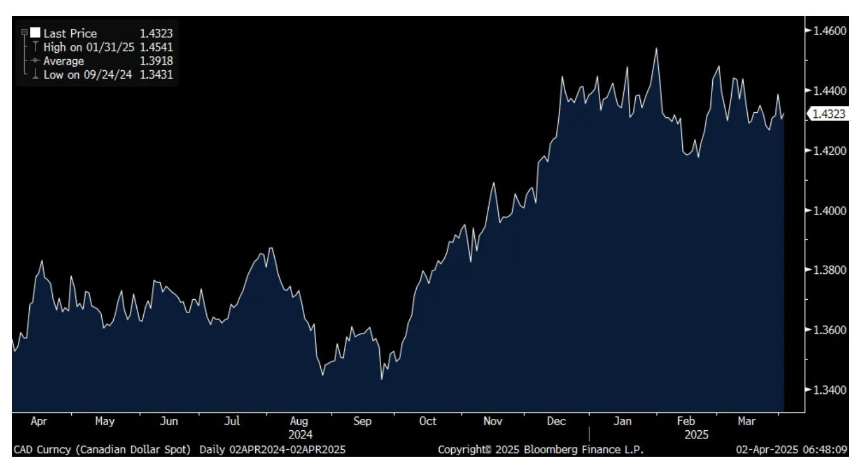Click the Apr label on the time axis

click(39, 421)
